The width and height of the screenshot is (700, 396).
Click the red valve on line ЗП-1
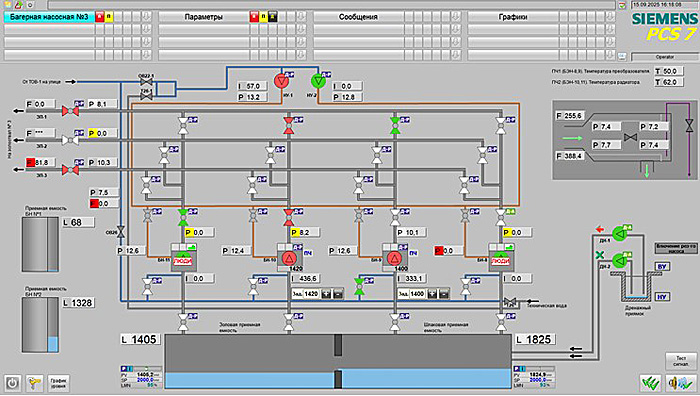pos(70,110)
